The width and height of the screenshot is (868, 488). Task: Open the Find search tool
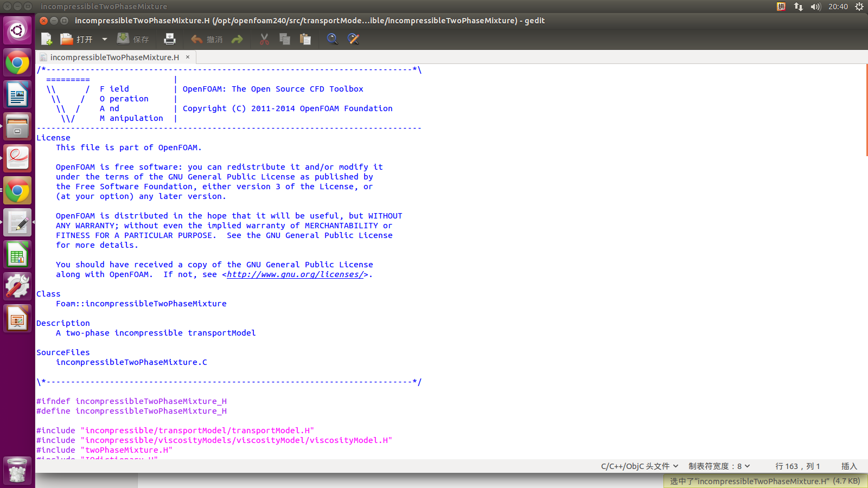pos(333,39)
